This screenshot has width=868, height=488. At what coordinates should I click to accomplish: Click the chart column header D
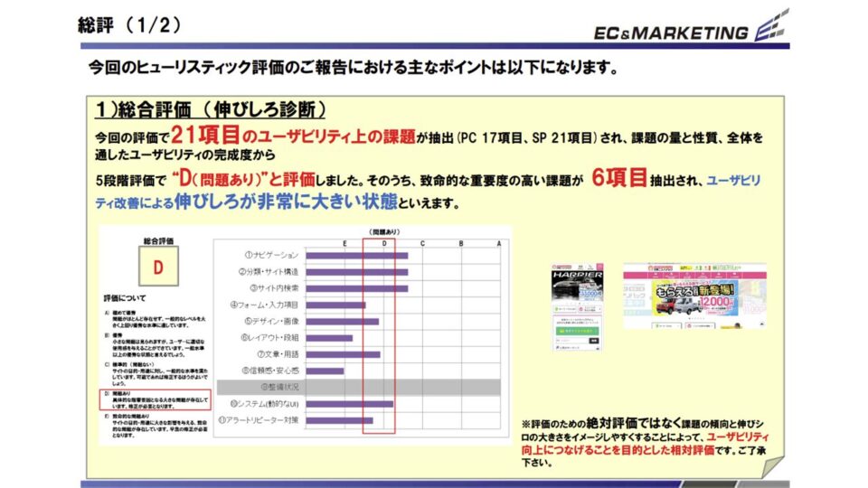tap(384, 243)
